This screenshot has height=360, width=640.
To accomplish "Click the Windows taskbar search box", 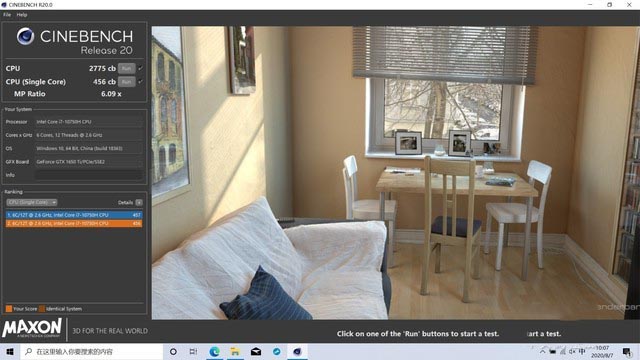I will pos(91,351).
